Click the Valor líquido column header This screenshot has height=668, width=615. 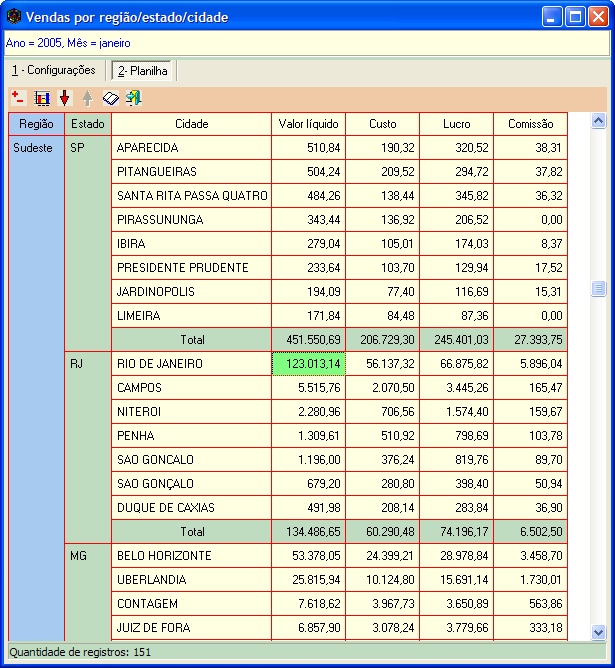pyautogui.click(x=308, y=124)
